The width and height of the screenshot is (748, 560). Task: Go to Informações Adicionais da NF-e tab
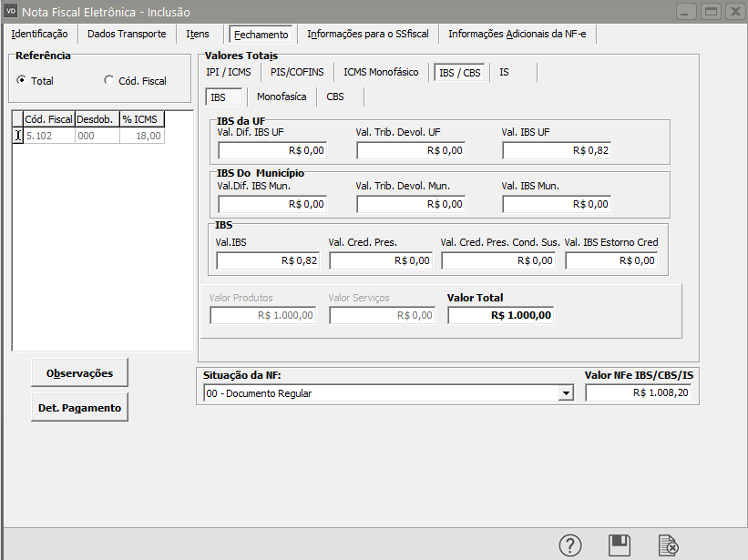pos(517,34)
